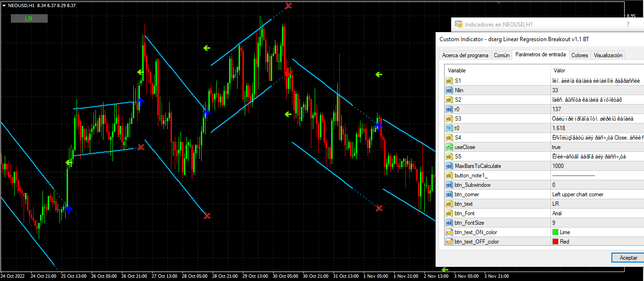This screenshot has width=644, height=281.
Task: Confirm with the Aceptar button
Action: click(628, 258)
